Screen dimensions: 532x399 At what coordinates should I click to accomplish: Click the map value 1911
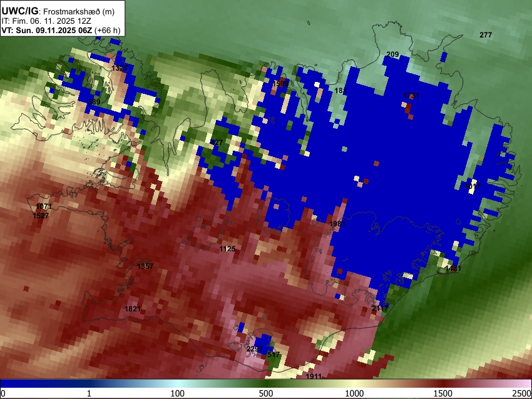(x=314, y=376)
